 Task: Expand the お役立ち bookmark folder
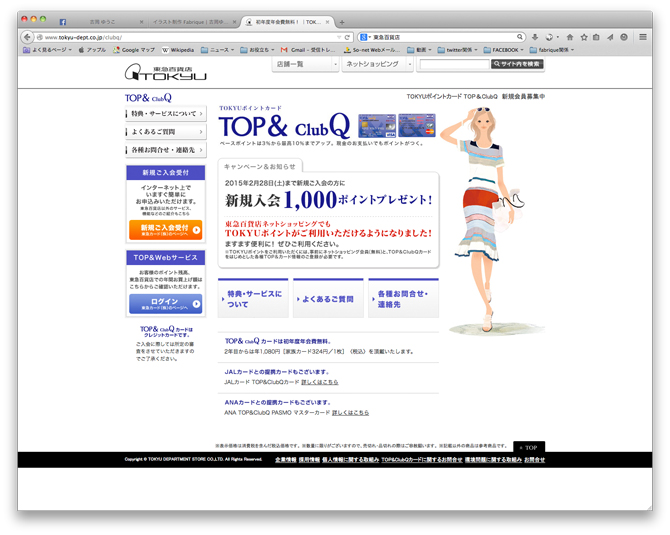257,50
